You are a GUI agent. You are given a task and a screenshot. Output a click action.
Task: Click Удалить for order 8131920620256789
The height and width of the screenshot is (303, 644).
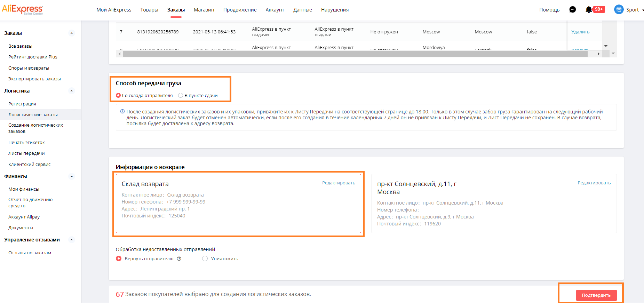[x=580, y=32]
